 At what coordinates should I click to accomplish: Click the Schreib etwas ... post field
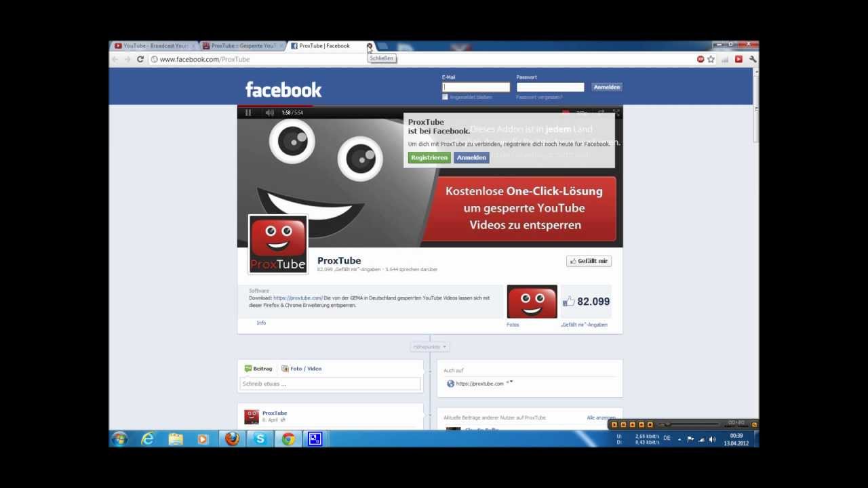click(331, 384)
